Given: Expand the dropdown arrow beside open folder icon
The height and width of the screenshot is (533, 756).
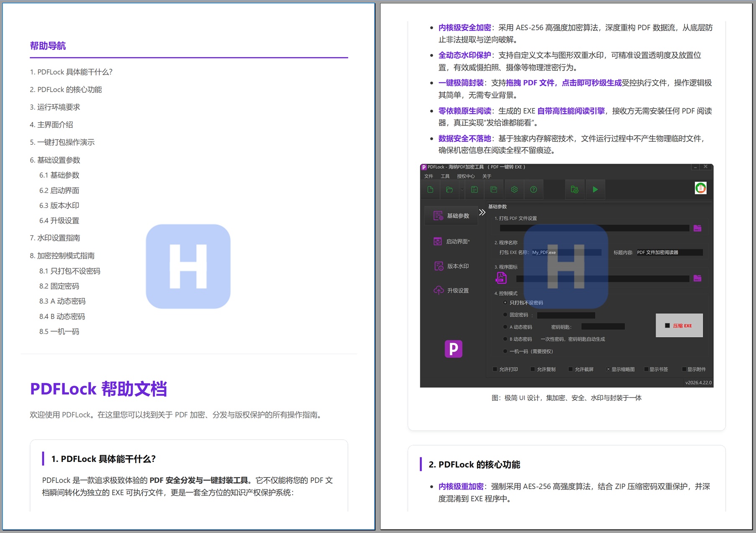Looking at the screenshot, I should [x=462, y=190].
